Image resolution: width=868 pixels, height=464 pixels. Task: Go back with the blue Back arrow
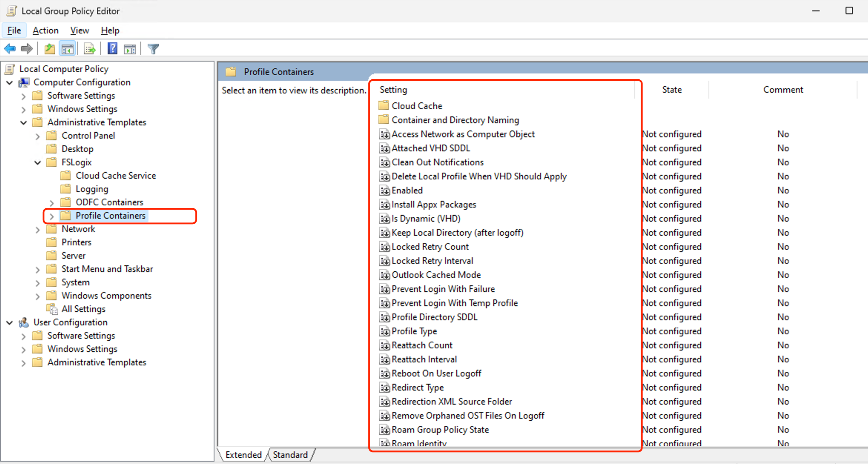click(x=10, y=49)
